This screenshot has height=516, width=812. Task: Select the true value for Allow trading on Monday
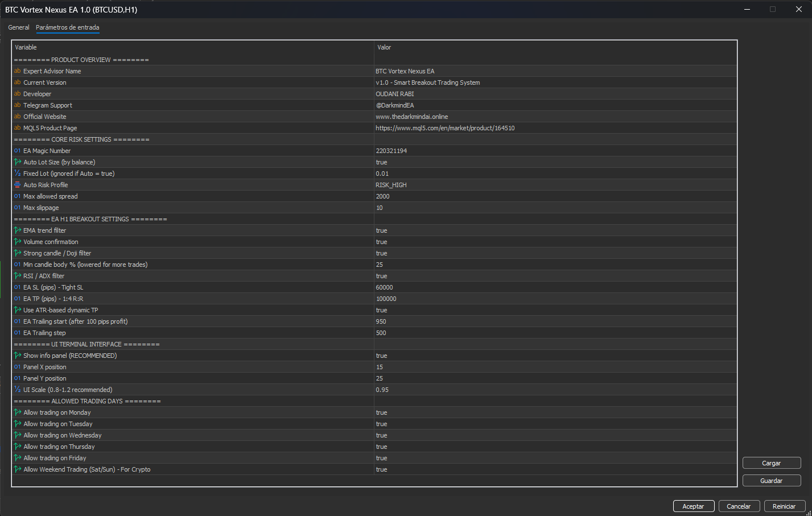pyautogui.click(x=381, y=412)
